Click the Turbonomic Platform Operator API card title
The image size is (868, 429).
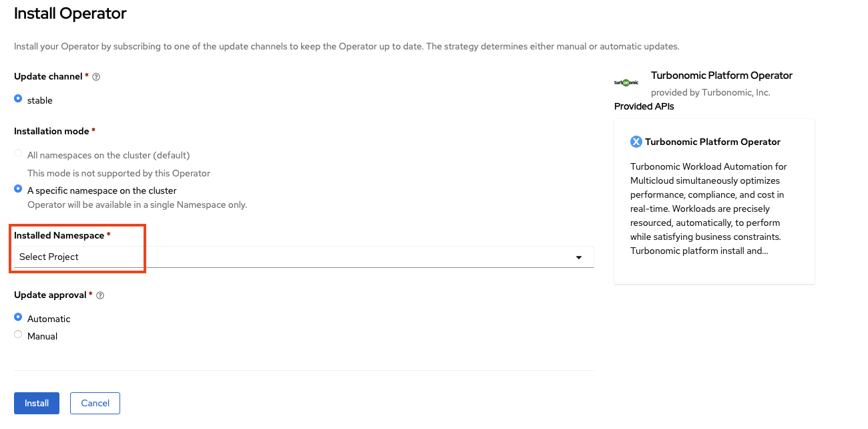pyautogui.click(x=712, y=142)
